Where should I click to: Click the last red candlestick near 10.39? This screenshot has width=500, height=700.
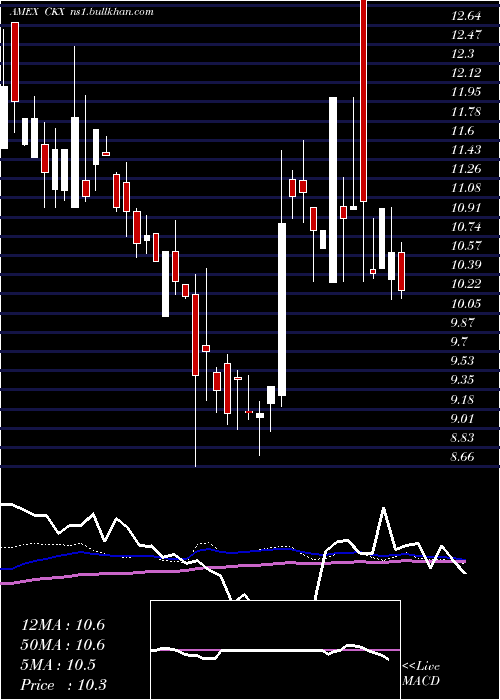click(401, 271)
